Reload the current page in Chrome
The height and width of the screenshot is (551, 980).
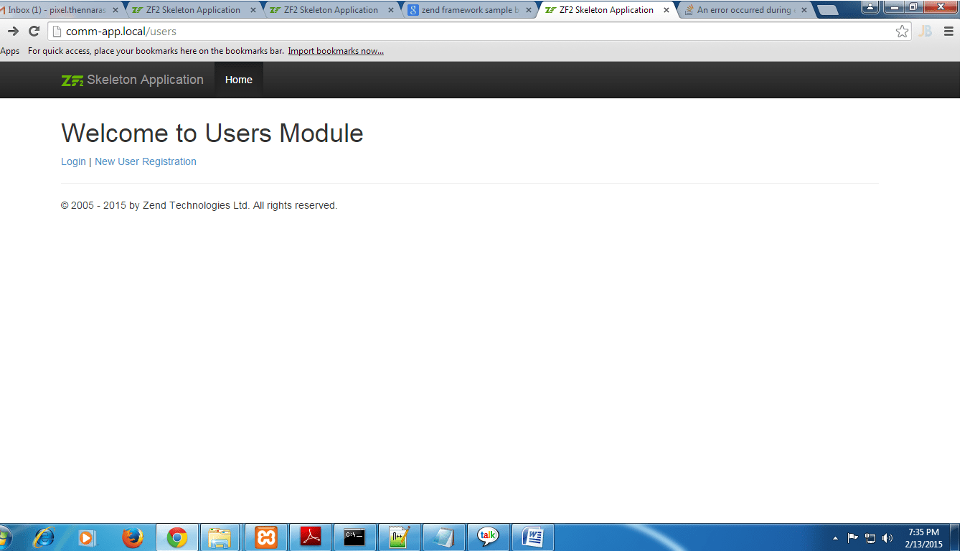[34, 32]
